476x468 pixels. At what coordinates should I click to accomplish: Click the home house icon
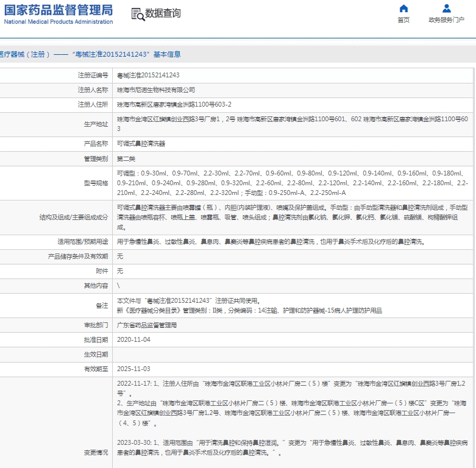coord(403,9)
